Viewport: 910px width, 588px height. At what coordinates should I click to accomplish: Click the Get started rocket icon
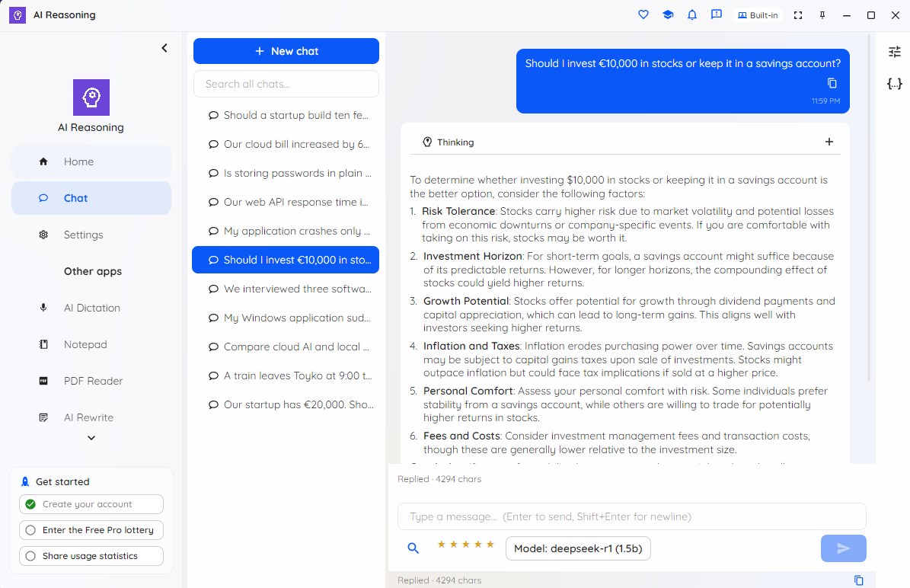click(x=25, y=482)
